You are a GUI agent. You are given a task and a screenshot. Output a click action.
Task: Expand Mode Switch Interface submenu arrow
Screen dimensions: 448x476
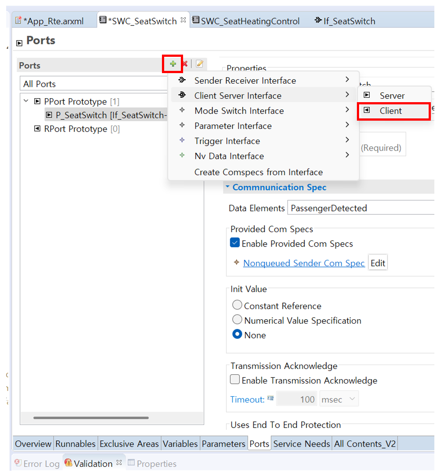tap(347, 110)
